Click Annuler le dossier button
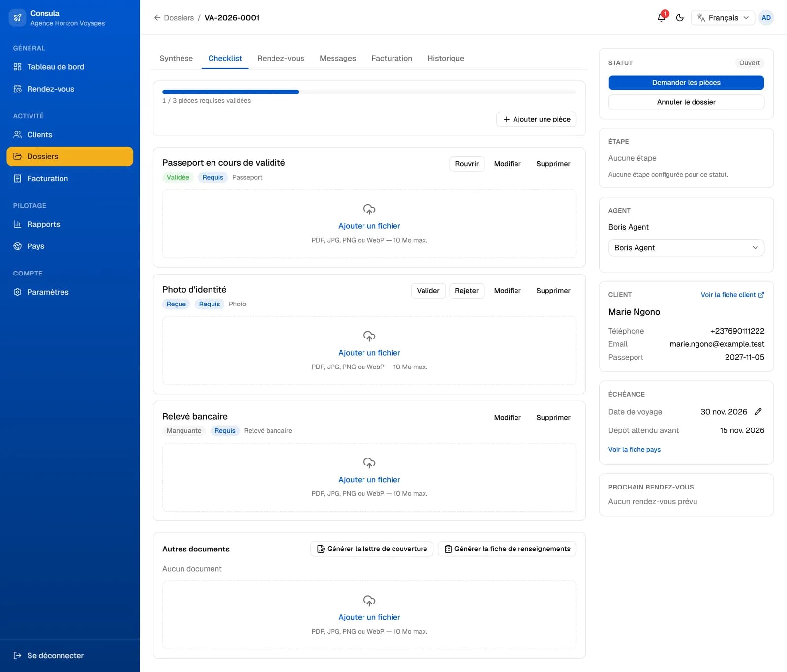This screenshot has height=672, width=787. (686, 102)
